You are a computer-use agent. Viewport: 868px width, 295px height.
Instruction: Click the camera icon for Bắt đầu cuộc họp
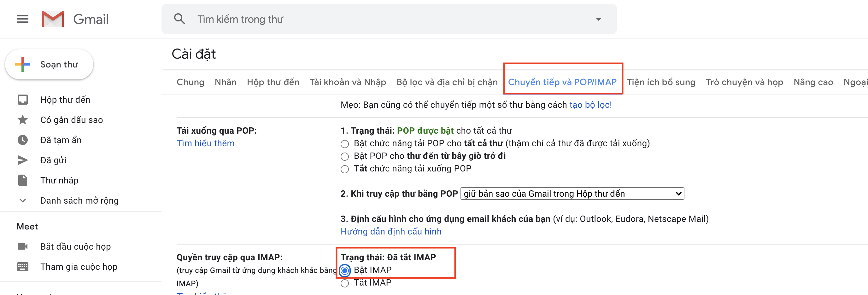pos(23,246)
